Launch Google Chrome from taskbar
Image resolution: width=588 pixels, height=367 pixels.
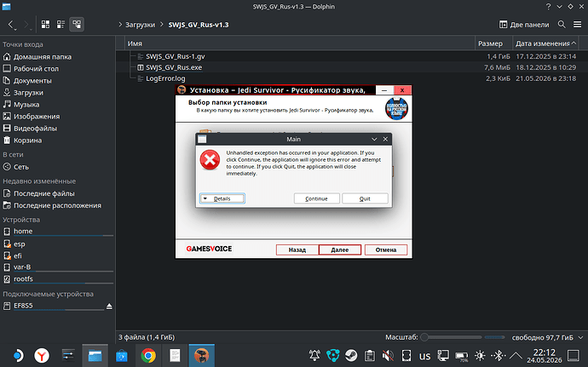[148, 355]
